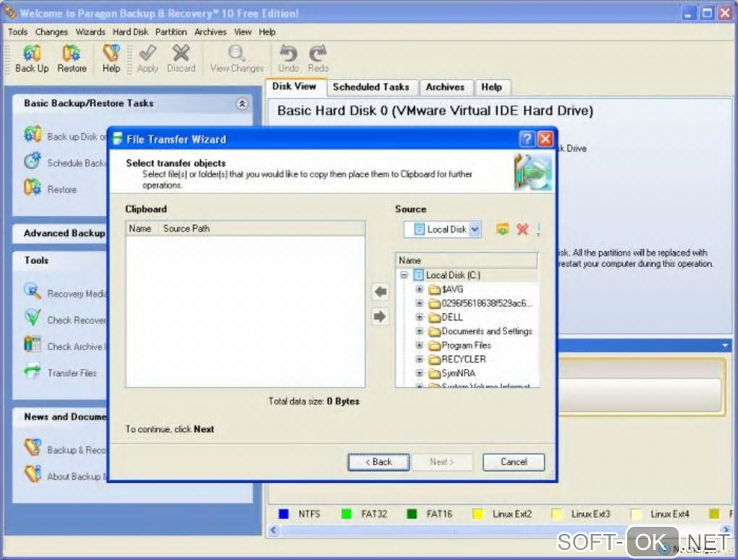Expand the SymNRA folder node

click(419, 373)
